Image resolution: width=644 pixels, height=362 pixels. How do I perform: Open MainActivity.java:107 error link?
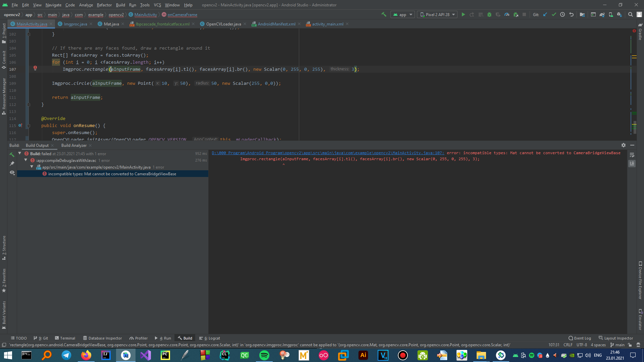tap(328, 153)
